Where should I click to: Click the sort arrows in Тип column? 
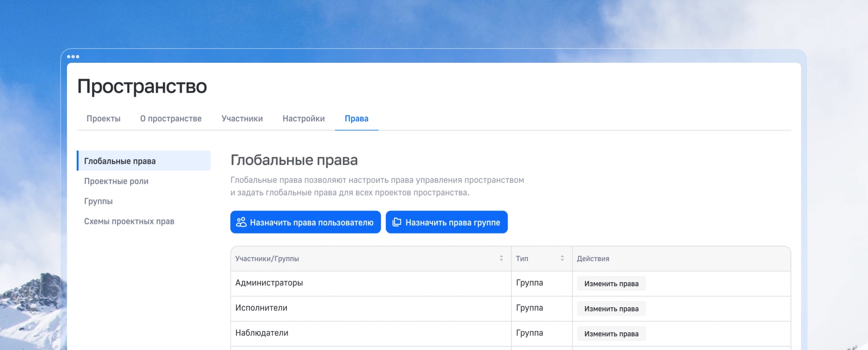coord(562,258)
